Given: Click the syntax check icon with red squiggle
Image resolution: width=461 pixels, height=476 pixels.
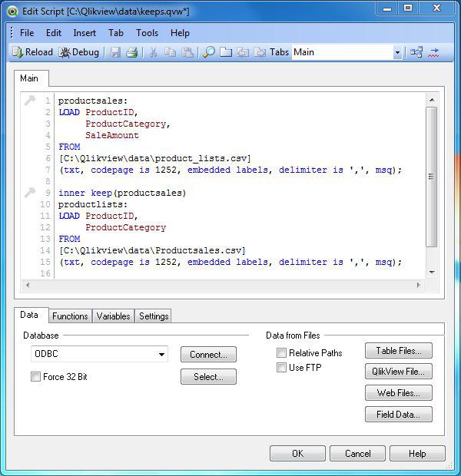Looking at the screenshot, I should tap(433, 52).
